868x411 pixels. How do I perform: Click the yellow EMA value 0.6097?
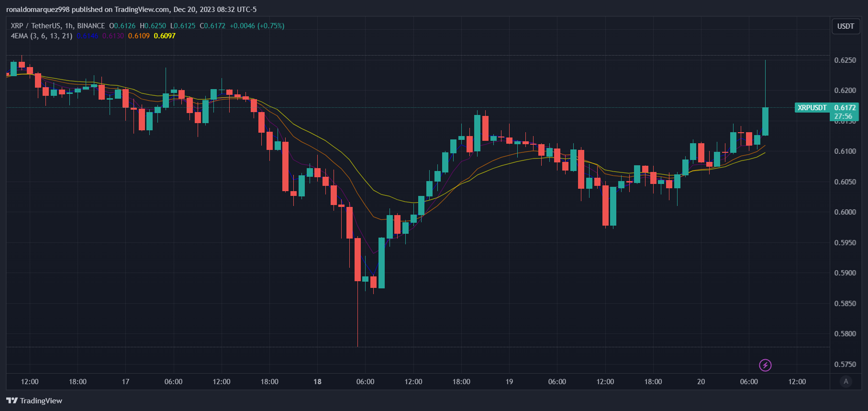pyautogui.click(x=165, y=36)
